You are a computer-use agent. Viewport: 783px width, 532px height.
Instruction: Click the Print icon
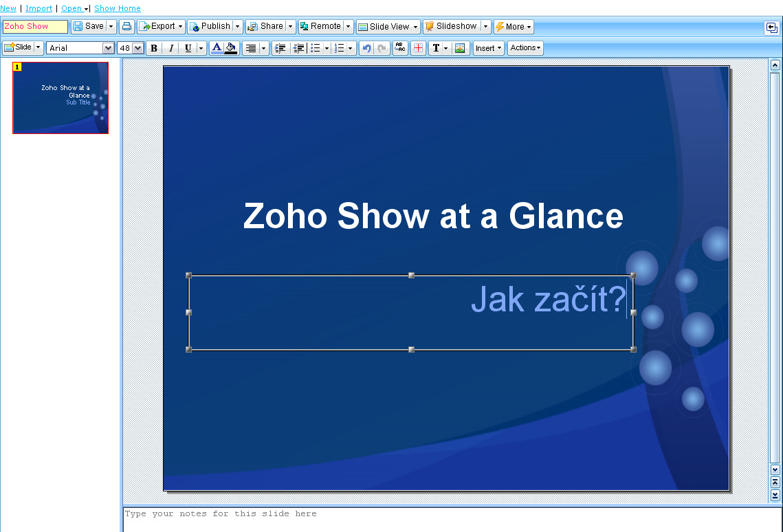tap(127, 26)
